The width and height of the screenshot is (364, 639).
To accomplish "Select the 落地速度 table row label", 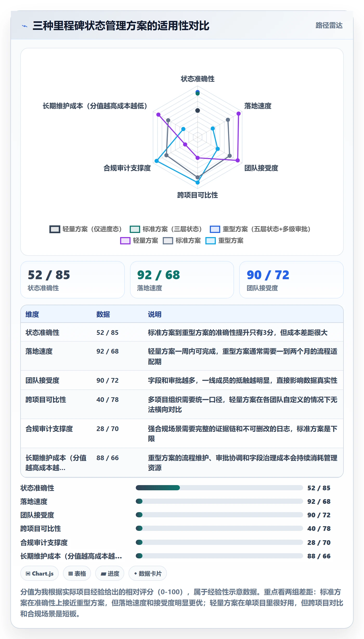I will tap(39, 351).
